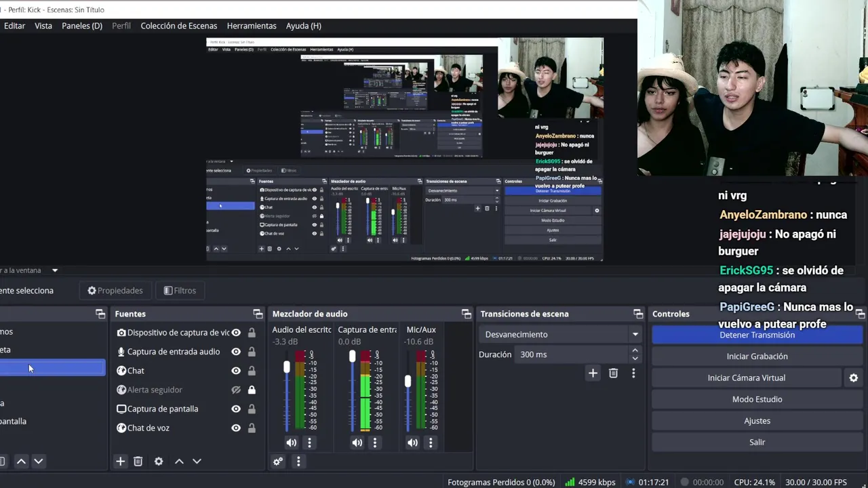Mute Captura de entrada audio channel
The height and width of the screenshot is (488, 868).
pos(357,443)
